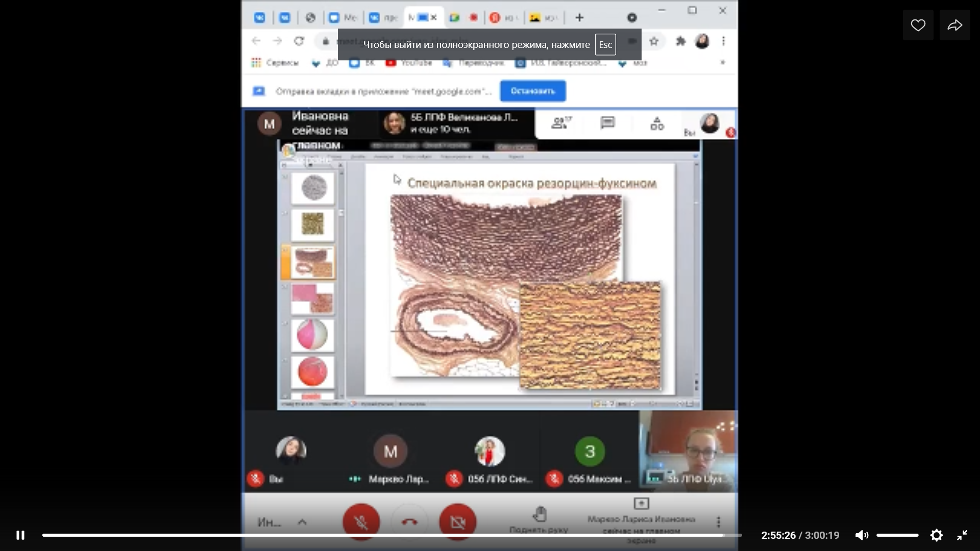The image size is (980, 551).
Task: Exit fullscreen mode in video player
Action: (x=962, y=535)
